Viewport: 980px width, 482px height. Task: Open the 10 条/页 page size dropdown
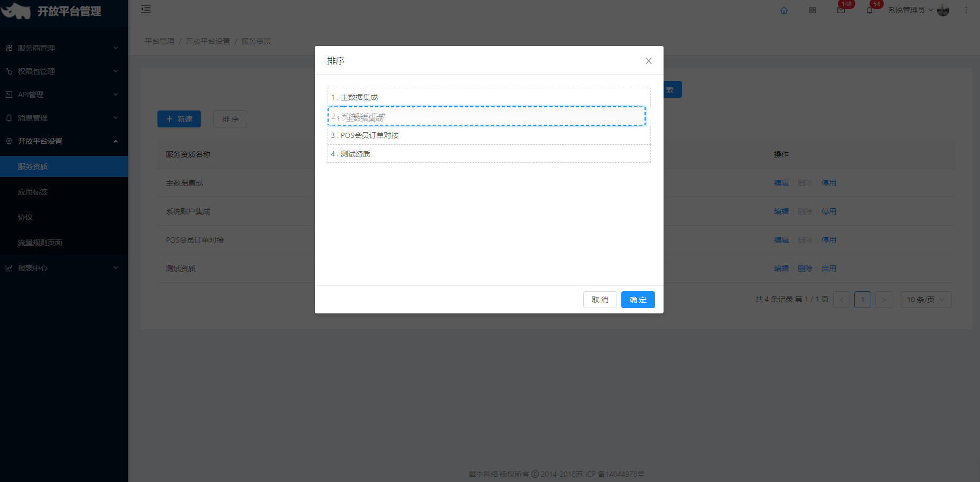(x=926, y=300)
